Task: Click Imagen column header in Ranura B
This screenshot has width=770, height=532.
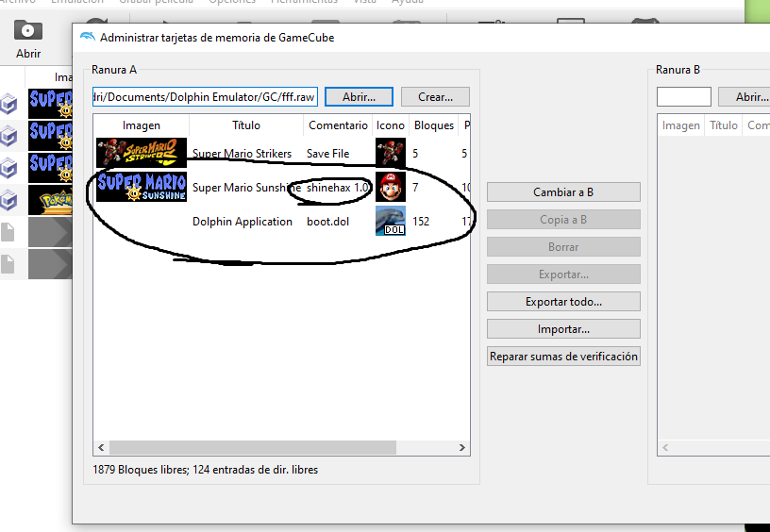Action: (680, 125)
